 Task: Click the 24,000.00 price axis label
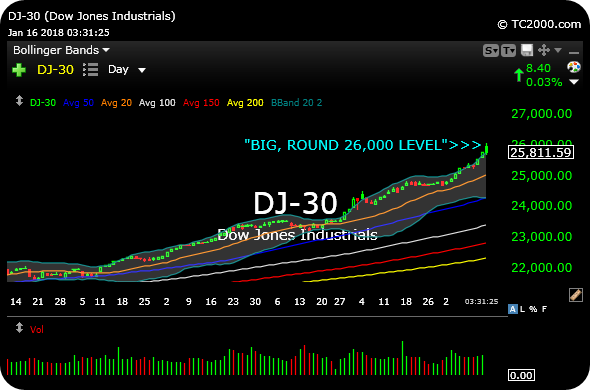click(541, 206)
